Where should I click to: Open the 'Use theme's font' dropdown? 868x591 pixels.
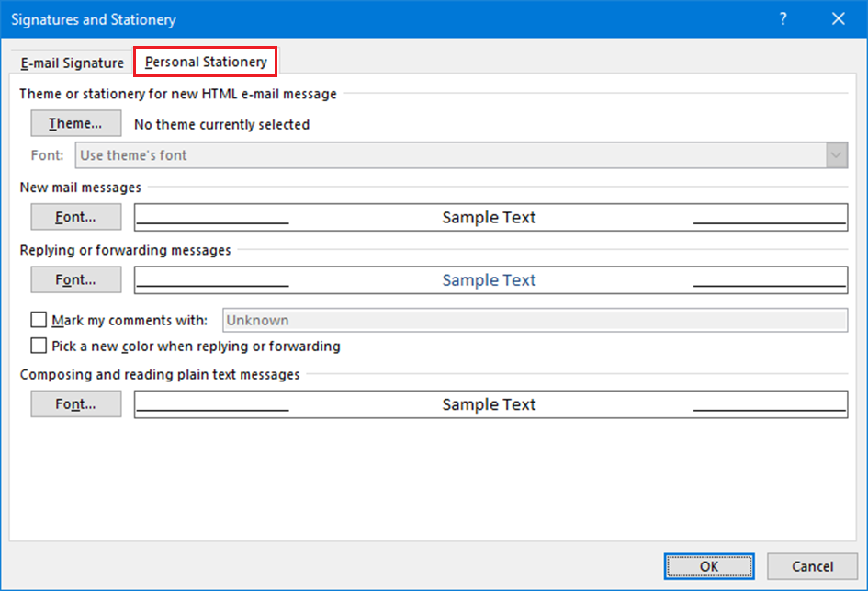coord(450,155)
